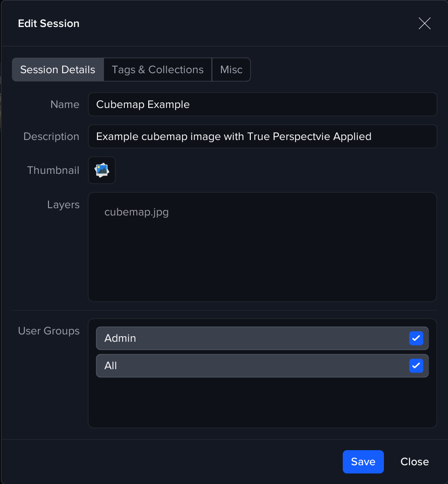Screen dimensions: 448x484
Task: Focus the Name field containing Cubemap Example
Action: tap(262, 105)
